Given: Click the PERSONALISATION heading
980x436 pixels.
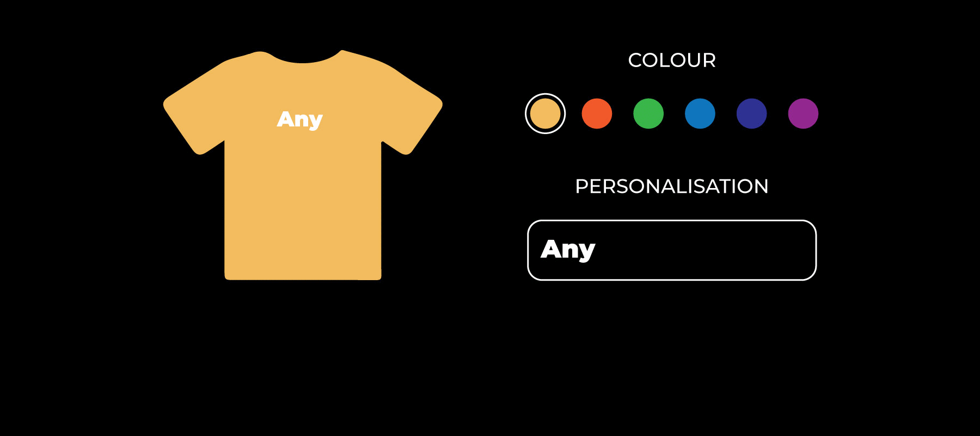Looking at the screenshot, I should (672, 186).
